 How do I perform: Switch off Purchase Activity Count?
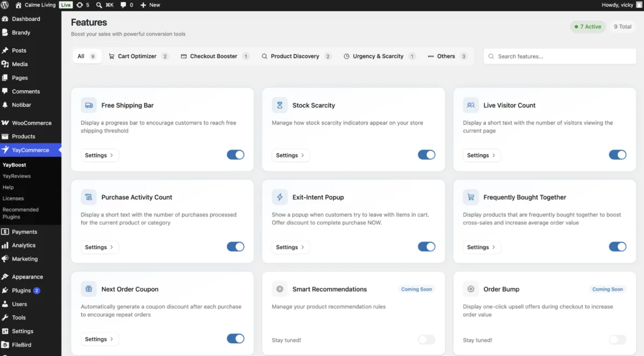pyautogui.click(x=236, y=246)
